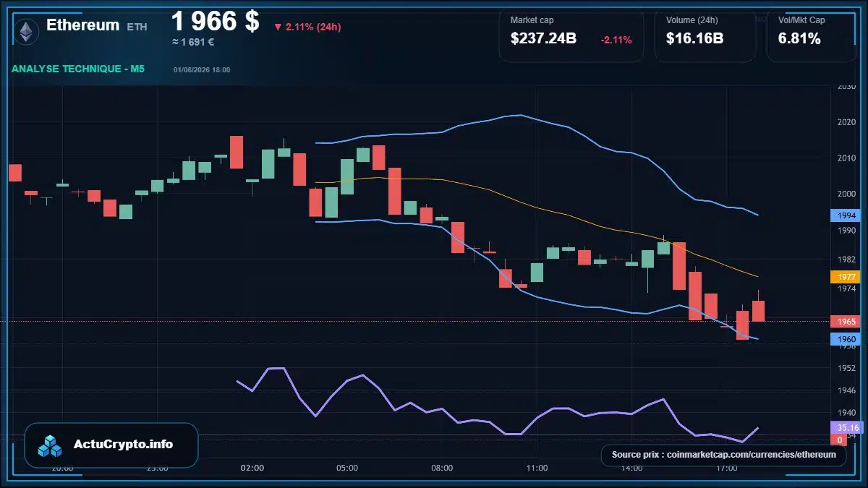Image resolution: width=868 pixels, height=488 pixels.
Task: Click the 05:00 time axis label
Action: [347, 468]
